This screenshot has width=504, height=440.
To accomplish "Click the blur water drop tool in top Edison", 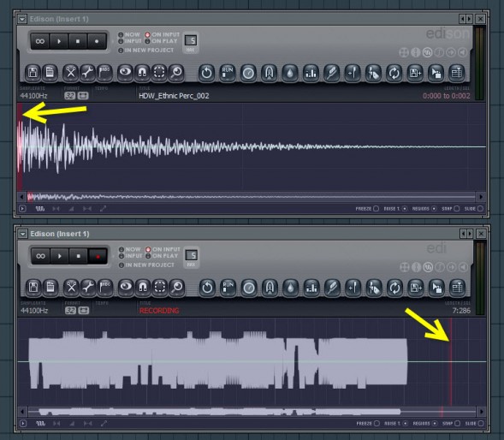I will click(x=290, y=73).
